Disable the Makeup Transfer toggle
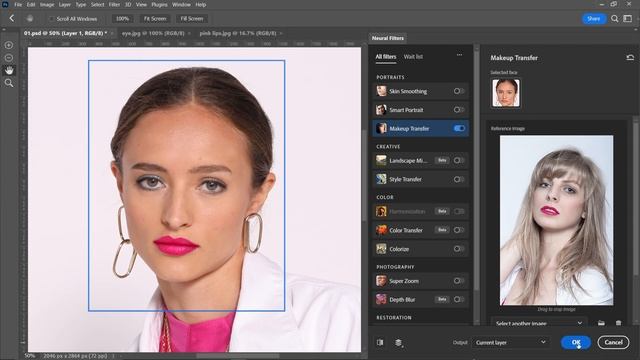 (459, 129)
